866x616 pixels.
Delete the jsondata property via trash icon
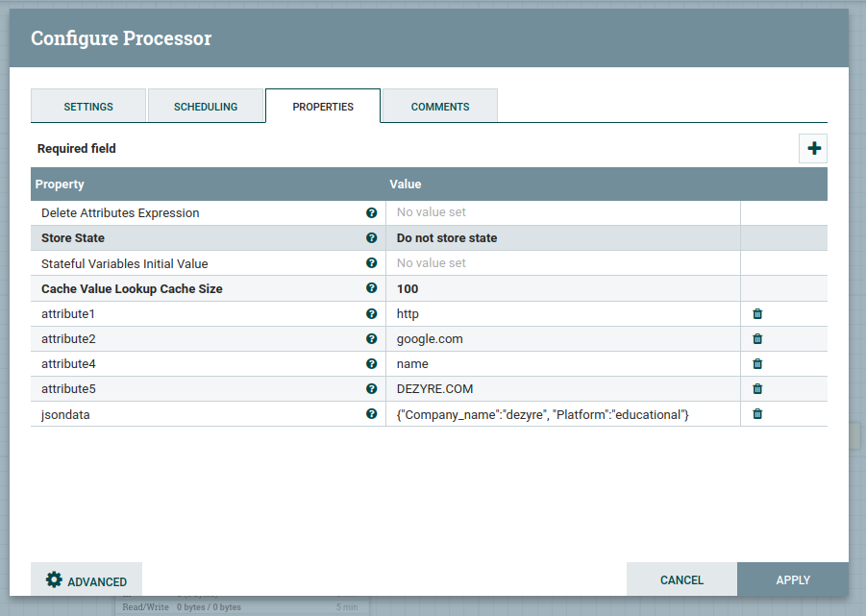click(x=757, y=413)
